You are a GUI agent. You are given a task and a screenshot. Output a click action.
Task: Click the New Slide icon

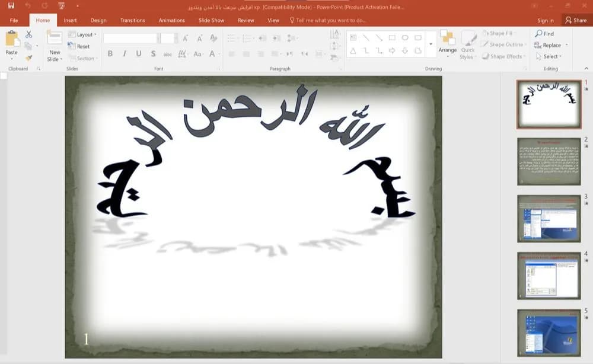point(55,38)
